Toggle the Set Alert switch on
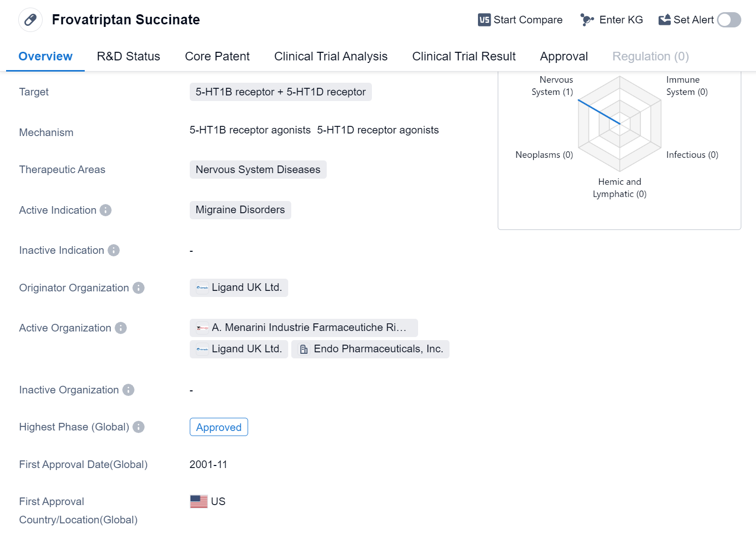This screenshot has width=756, height=533. point(729,20)
